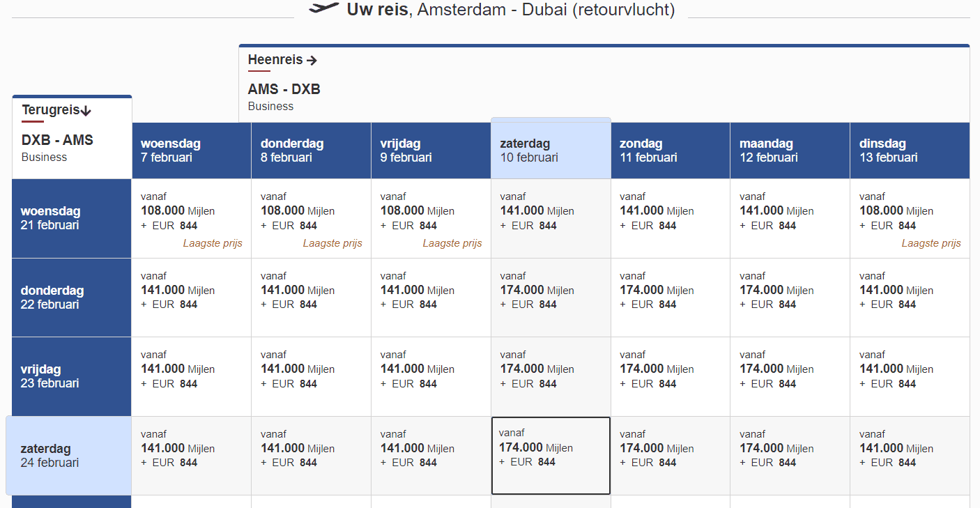
Task: Select the zaterdag 10 februari column header
Action: (x=551, y=151)
